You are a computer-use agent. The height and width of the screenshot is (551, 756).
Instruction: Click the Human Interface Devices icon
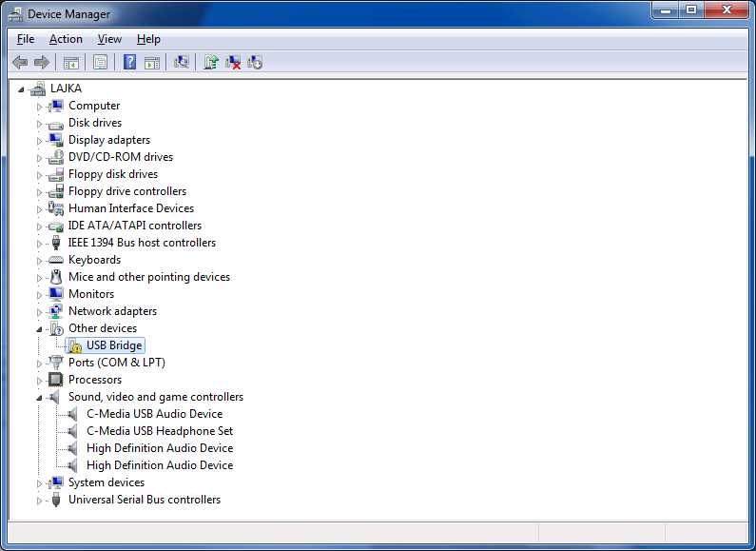(x=56, y=208)
